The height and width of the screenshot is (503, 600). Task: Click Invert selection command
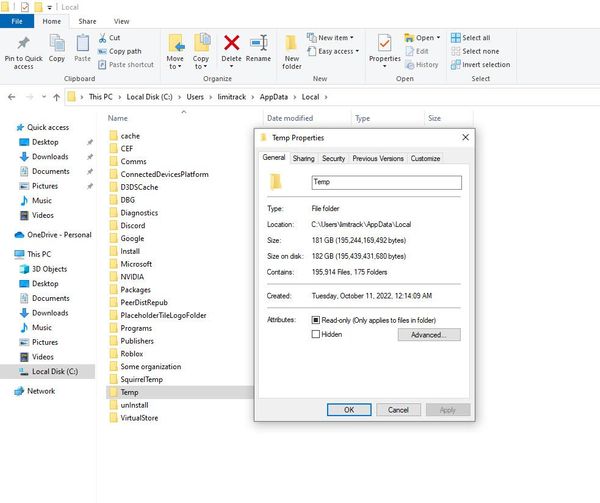coord(481,65)
